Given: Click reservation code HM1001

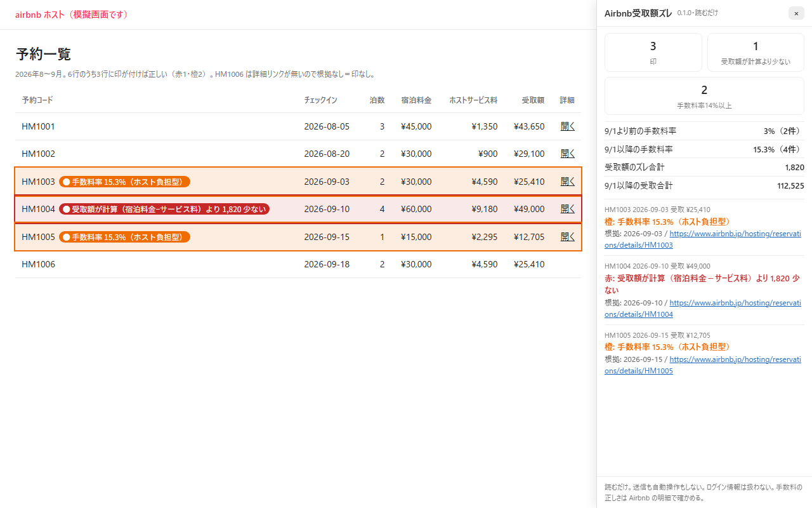Looking at the screenshot, I should [38, 126].
